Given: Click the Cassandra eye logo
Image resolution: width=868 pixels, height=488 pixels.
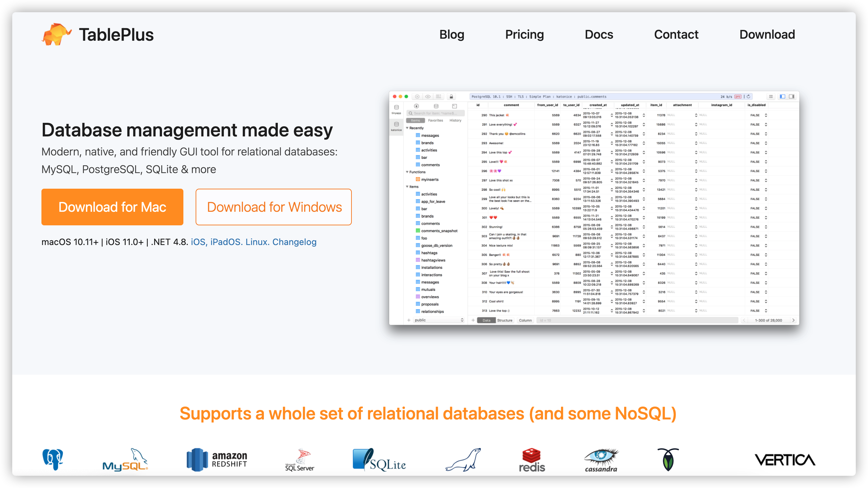Looking at the screenshot, I should tap(601, 460).
